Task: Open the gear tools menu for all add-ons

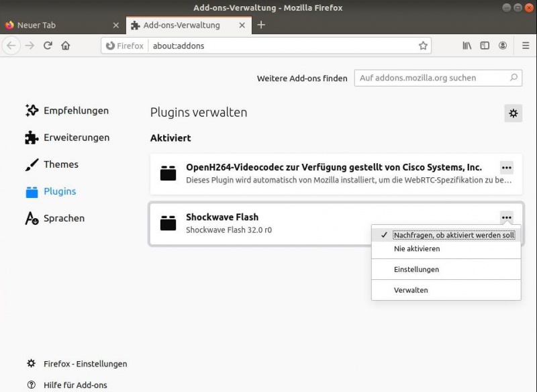Action: pyautogui.click(x=513, y=113)
